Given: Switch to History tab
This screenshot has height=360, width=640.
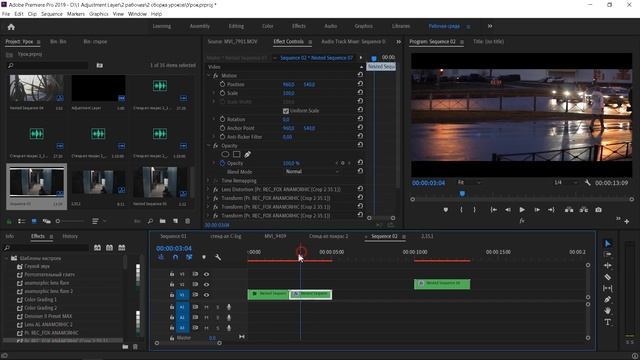Looking at the screenshot, I should [70, 236].
